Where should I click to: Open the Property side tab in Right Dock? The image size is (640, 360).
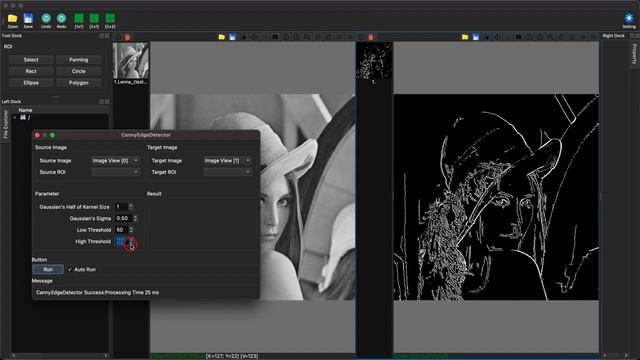point(634,54)
